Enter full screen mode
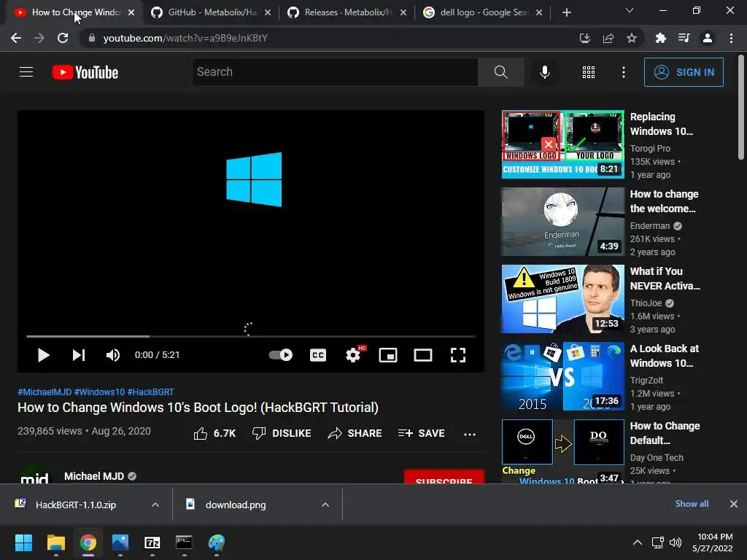 tap(458, 355)
